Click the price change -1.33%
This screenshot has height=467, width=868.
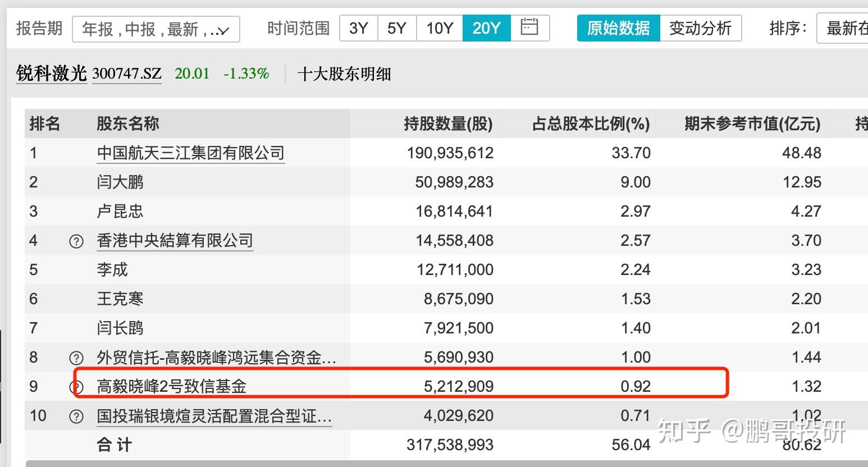coord(246,74)
